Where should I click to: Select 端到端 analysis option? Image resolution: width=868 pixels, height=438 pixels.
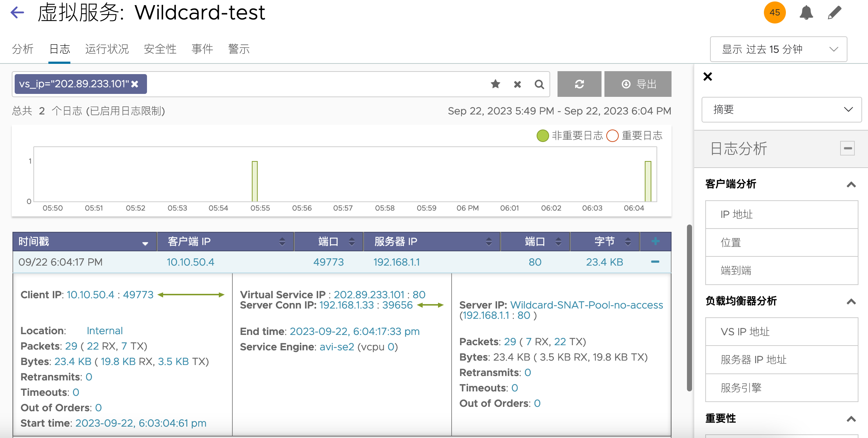point(781,270)
